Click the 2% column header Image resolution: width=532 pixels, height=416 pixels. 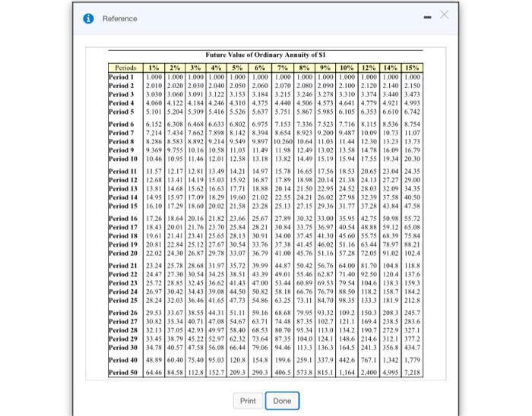tap(175, 68)
